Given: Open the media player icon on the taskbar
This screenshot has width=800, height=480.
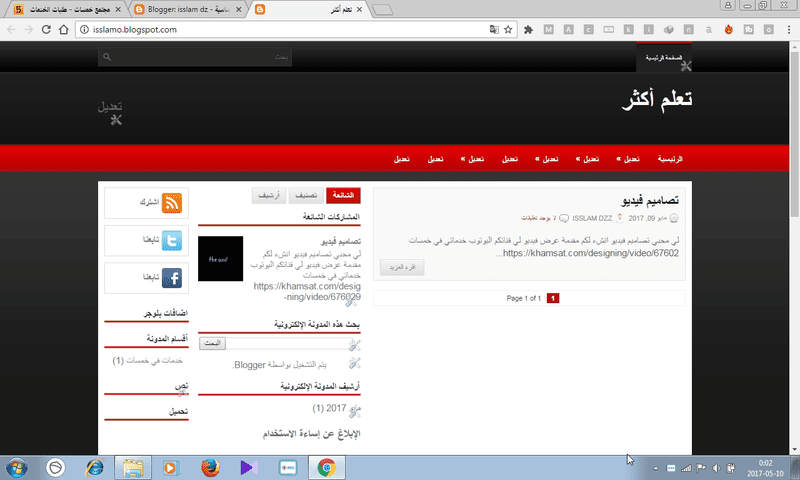Looking at the screenshot, I should [171, 467].
